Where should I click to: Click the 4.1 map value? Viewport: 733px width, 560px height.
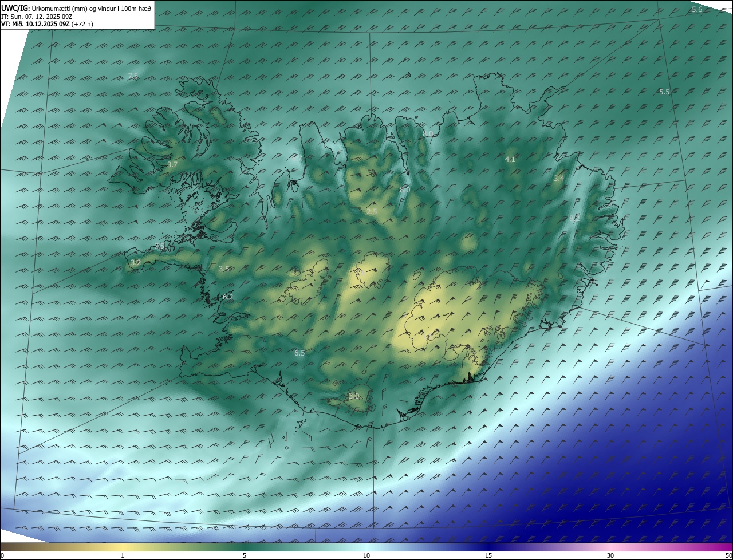click(510, 160)
